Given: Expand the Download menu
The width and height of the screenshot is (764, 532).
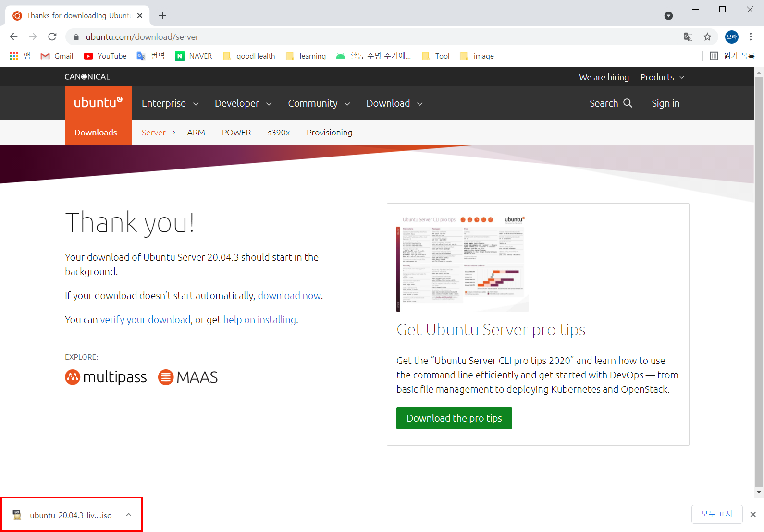Looking at the screenshot, I should (394, 103).
